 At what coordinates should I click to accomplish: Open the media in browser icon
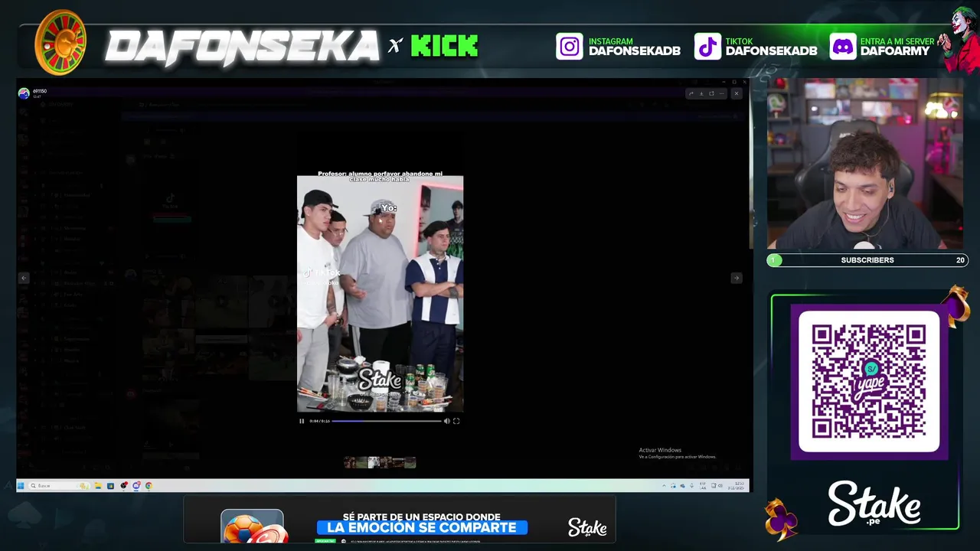point(711,93)
